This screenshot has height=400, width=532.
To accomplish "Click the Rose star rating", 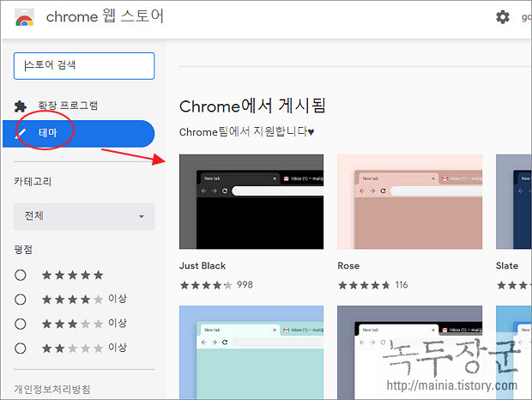I will coord(364,285).
